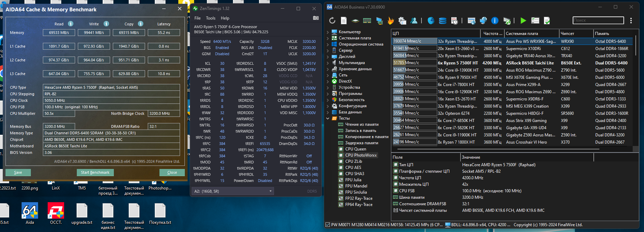Click the ZenTimings camera screenshot icon
This screenshot has width=644, height=232.
[x=316, y=18]
